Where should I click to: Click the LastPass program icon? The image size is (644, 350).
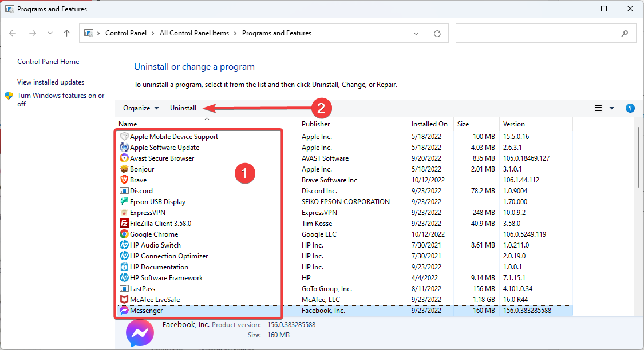(x=124, y=289)
